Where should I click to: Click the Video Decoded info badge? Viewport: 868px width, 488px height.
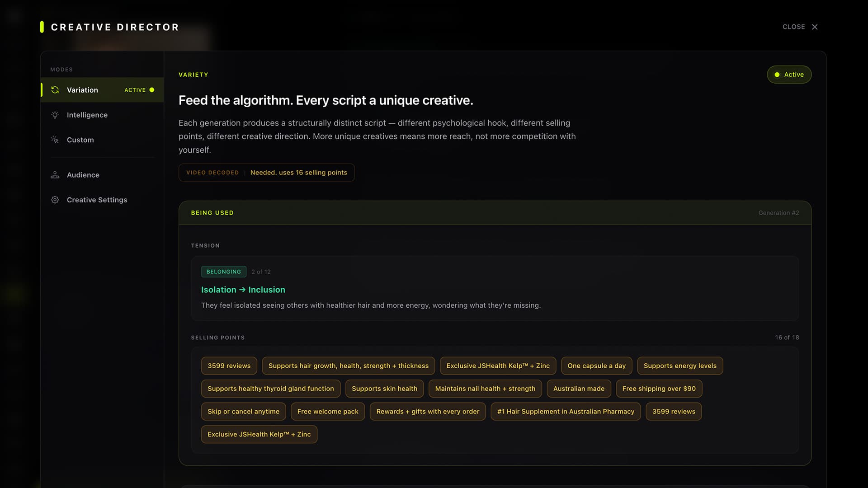coord(267,173)
